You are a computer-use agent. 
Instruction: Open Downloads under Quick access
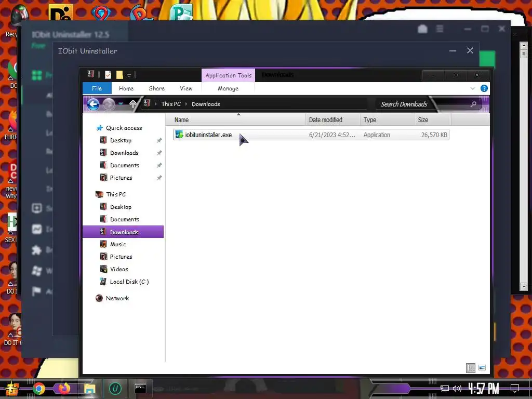124,153
